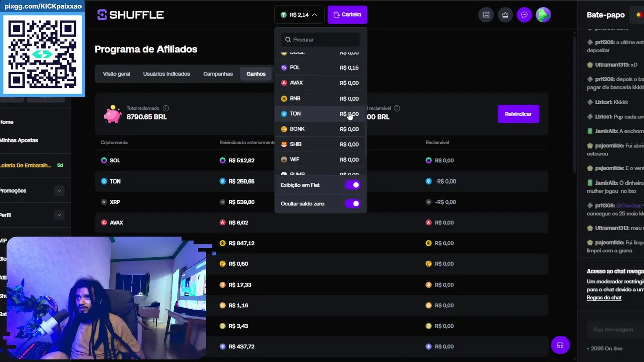
Task: Click the QR code image
Action: pyautogui.click(x=42, y=54)
